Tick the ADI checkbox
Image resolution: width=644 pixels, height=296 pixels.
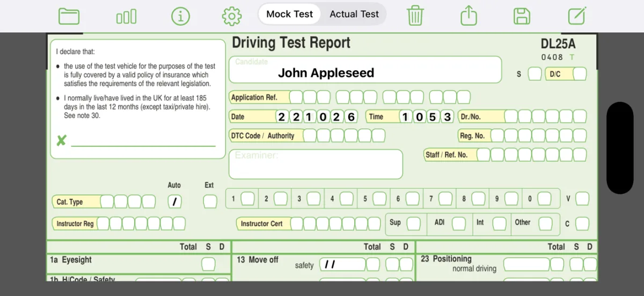459,223
